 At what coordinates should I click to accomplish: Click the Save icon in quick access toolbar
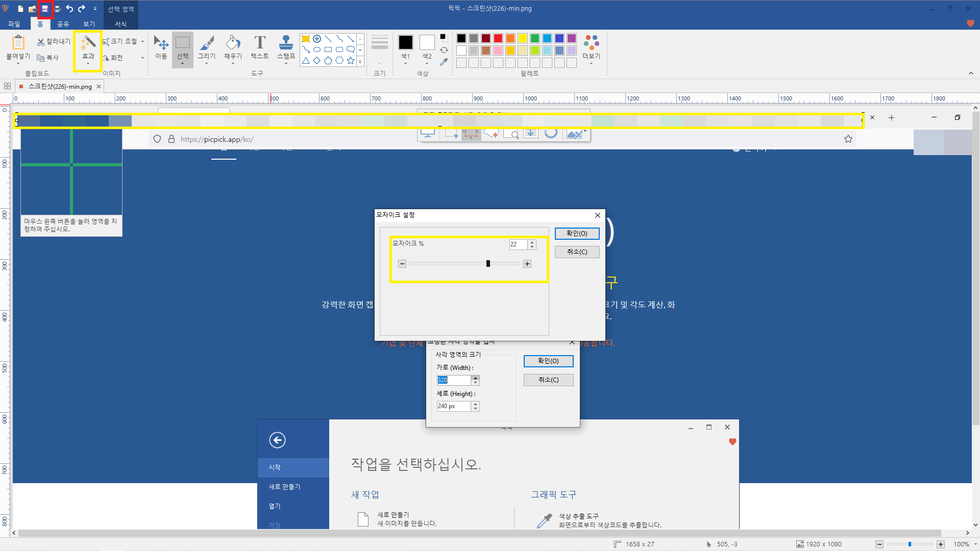(45, 8)
